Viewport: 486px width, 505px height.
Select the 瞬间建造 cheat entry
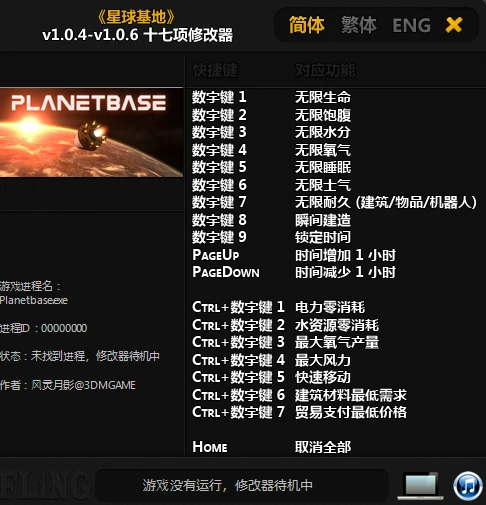[323, 220]
